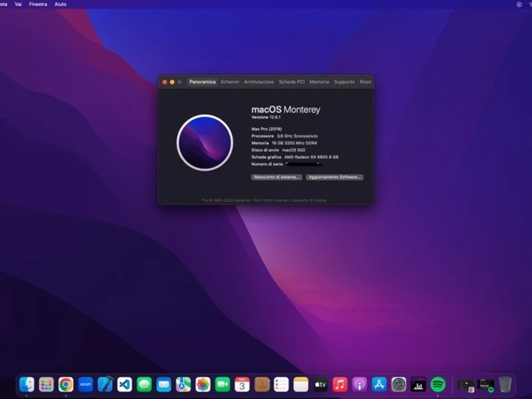Image resolution: width=532 pixels, height=399 pixels.
Task: Open the Aiuto menu
Action: pos(61,4)
